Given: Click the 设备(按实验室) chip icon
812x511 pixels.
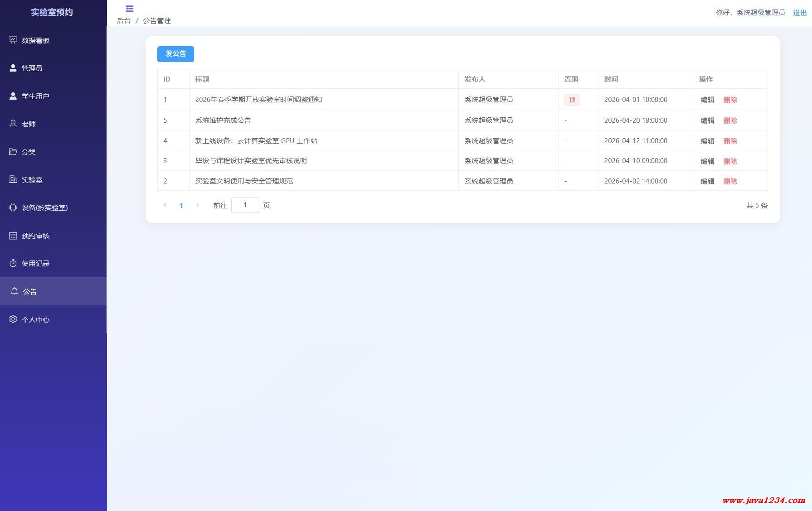Looking at the screenshot, I should [13, 207].
